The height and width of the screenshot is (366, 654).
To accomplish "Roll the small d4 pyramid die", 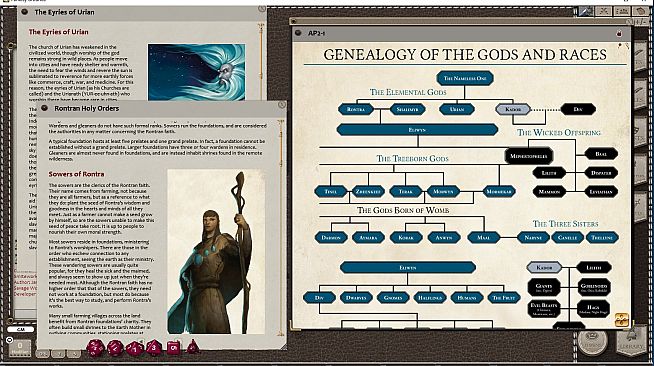I will (x=192, y=346).
